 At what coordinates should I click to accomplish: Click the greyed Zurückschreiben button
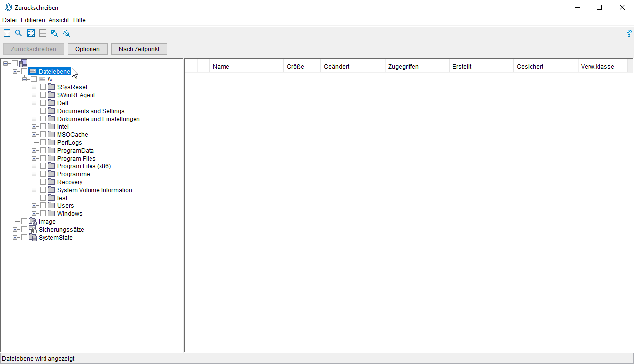pyautogui.click(x=34, y=49)
